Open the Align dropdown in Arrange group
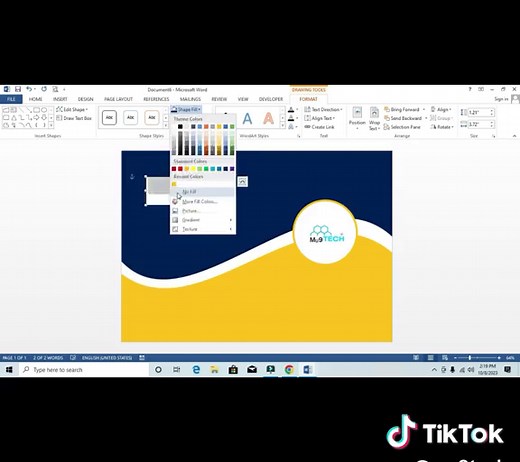 click(441, 109)
